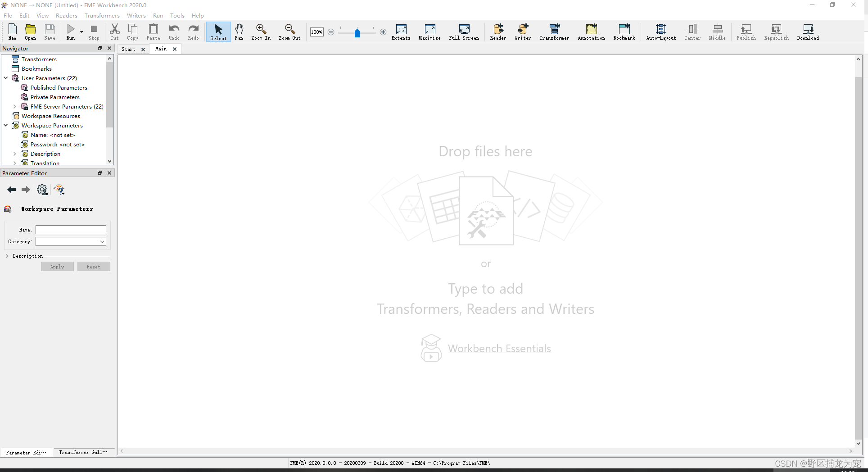Activate the Pan hand tool
The width and height of the screenshot is (868, 472).
(x=239, y=32)
